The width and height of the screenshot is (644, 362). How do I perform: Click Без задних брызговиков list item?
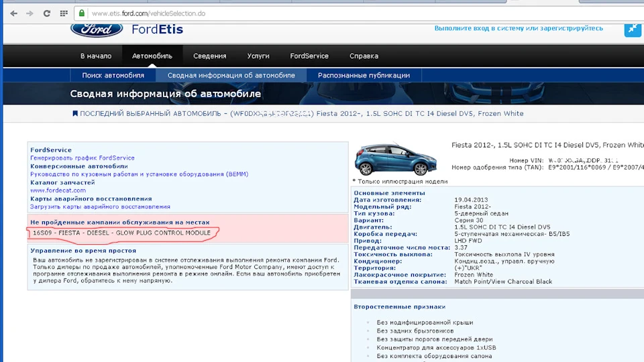[415, 330]
